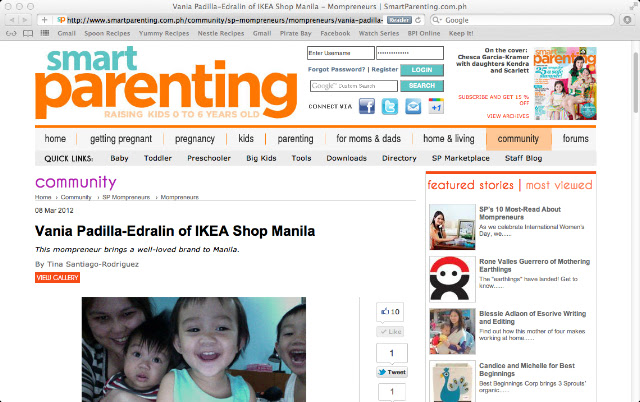This screenshot has width=640, height=402.
Task: Click the add bookmark plus button
Action: (44, 20)
